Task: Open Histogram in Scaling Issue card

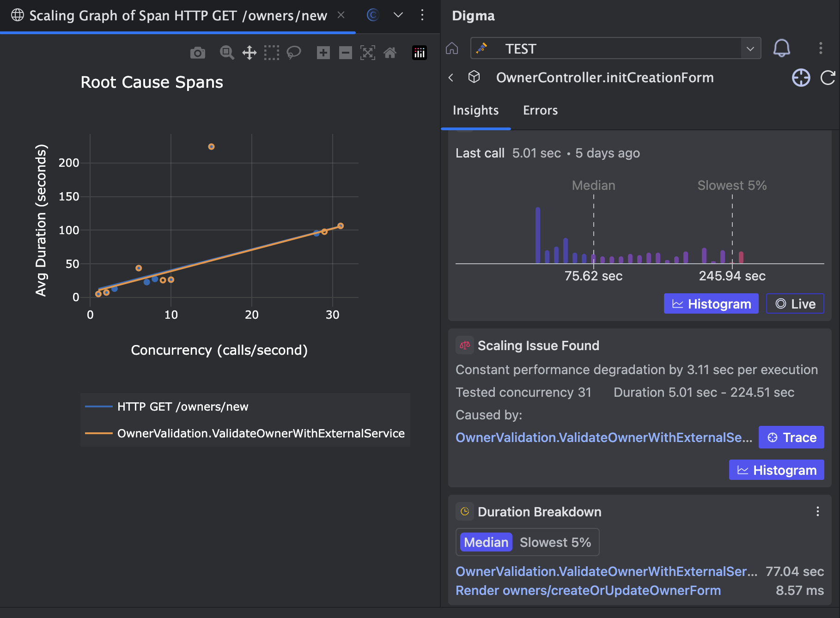Action: tap(777, 470)
